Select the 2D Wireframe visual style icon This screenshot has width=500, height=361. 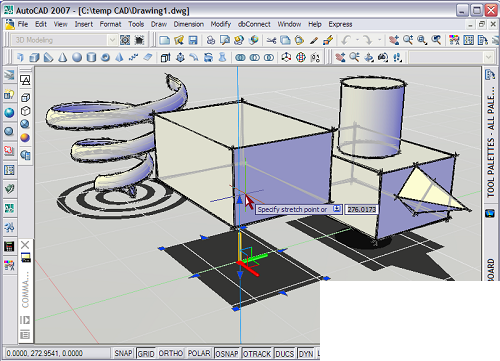pyautogui.click(x=25, y=80)
